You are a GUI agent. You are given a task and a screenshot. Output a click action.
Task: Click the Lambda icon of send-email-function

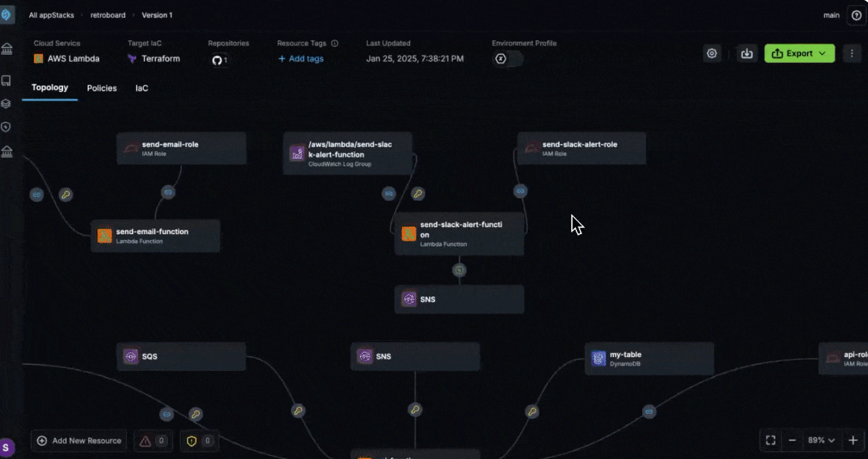pyautogui.click(x=104, y=236)
